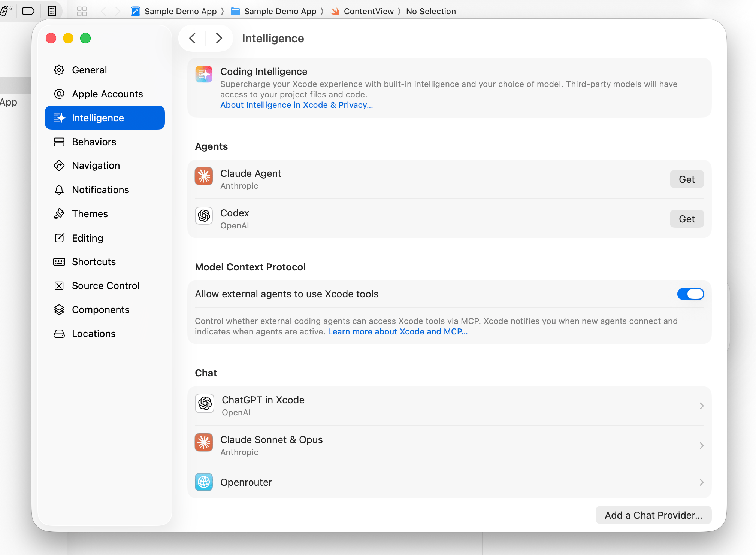The height and width of the screenshot is (555, 756).
Task: Click the Notifications bell icon
Action: click(59, 190)
